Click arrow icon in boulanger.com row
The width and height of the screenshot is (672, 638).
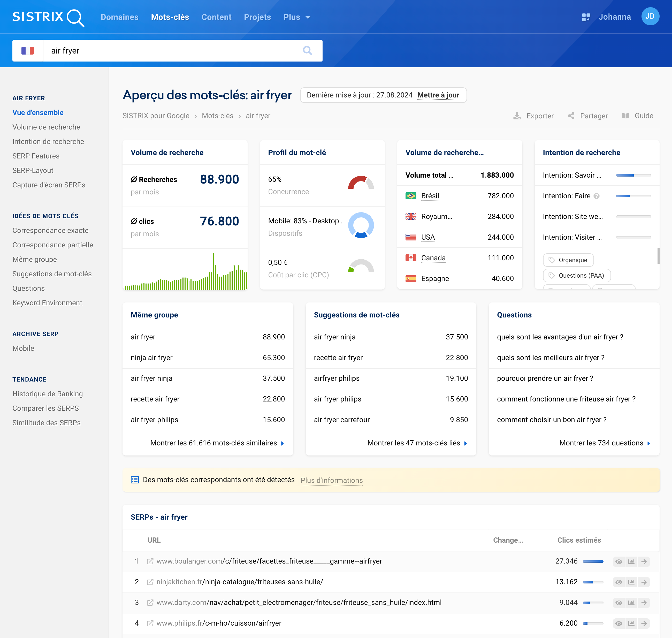(x=644, y=561)
